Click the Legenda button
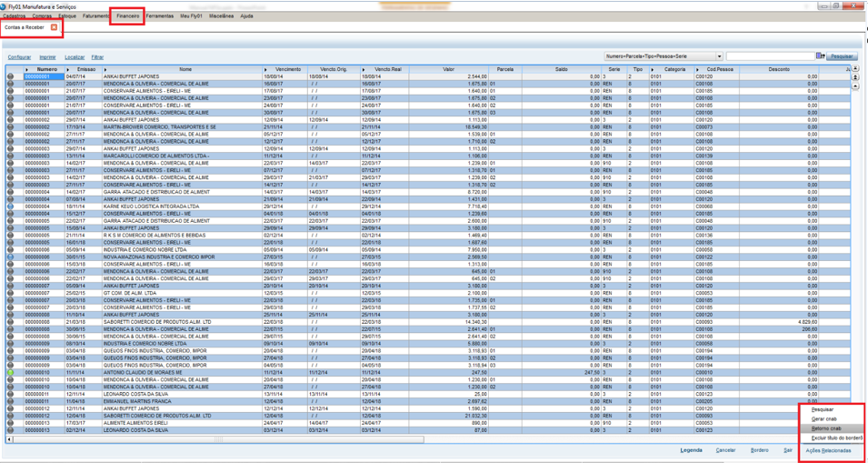868x463 pixels. (x=692, y=450)
